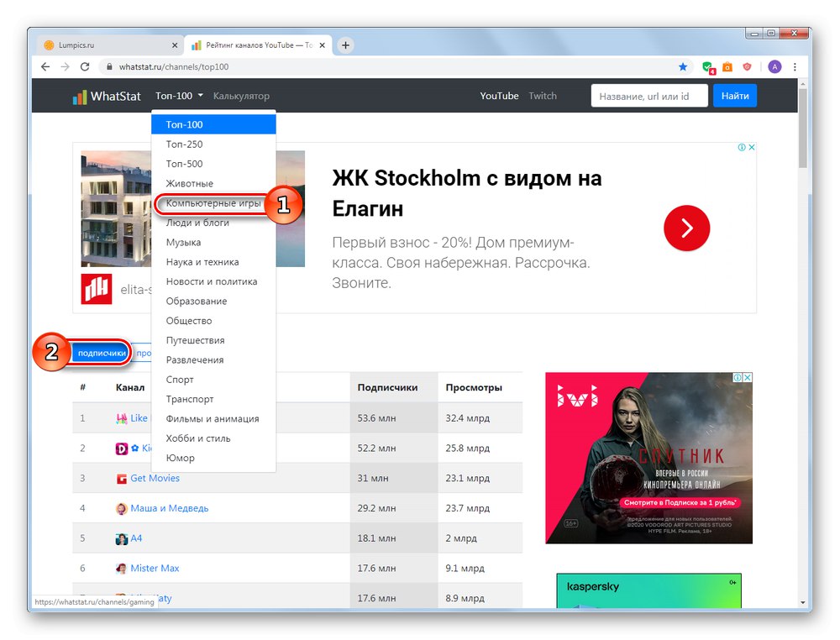Open the profile avatar icon

774,66
